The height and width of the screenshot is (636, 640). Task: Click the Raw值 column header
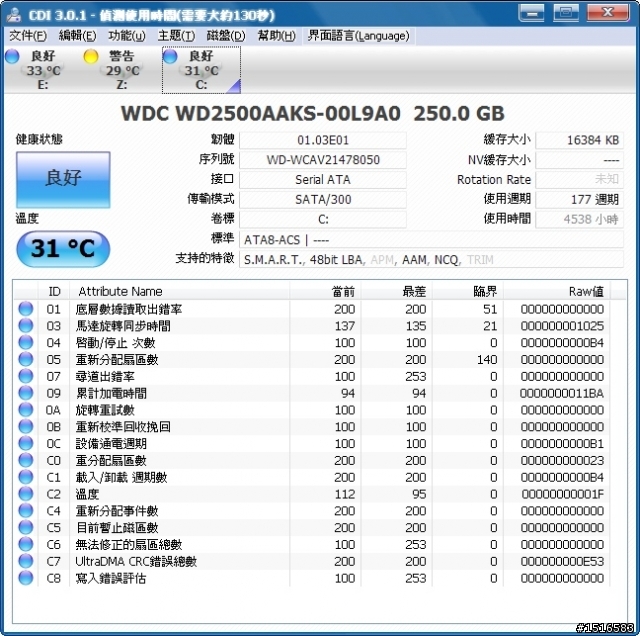tap(557, 291)
